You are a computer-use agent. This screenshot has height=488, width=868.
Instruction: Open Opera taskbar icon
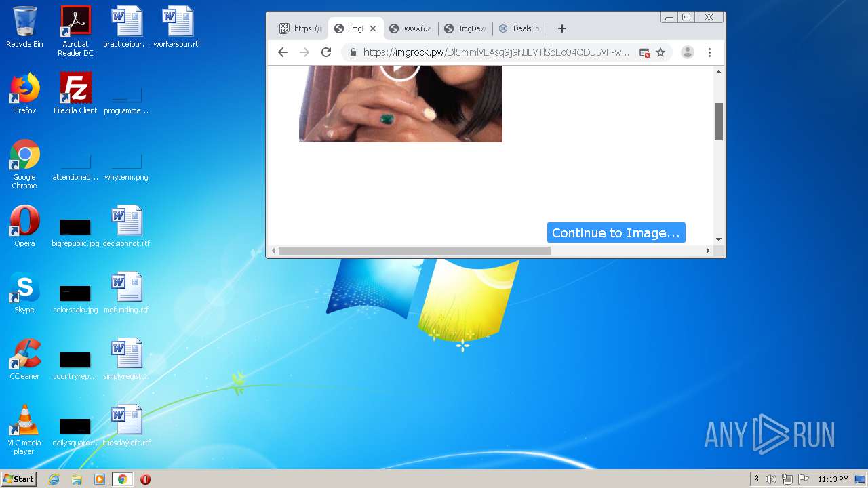(x=145, y=479)
